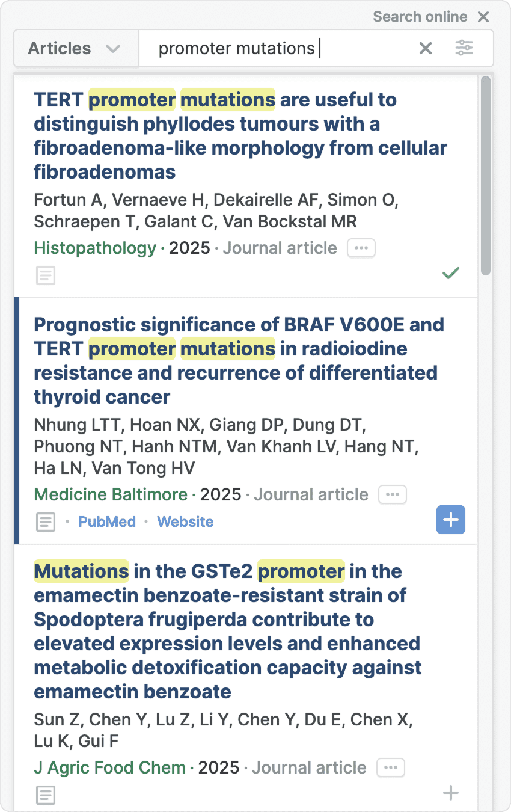Open the GSTe2 emamectin benzoate article title
The height and width of the screenshot is (812, 511).
[228, 632]
